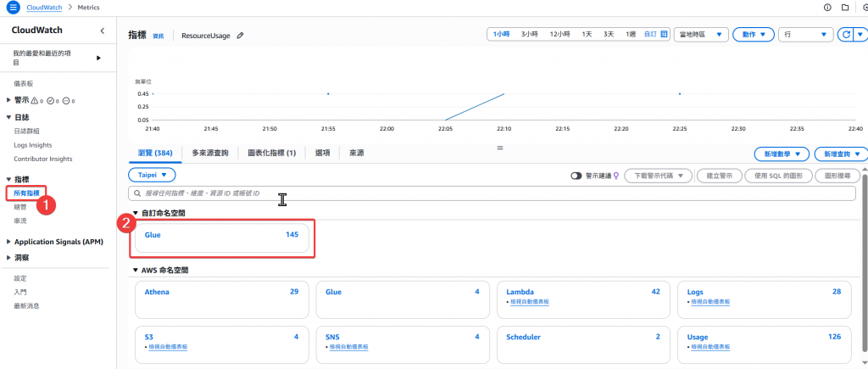The image size is (868, 369).
Task: Open Contributor Insights in the sidebar
Action: point(43,159)
